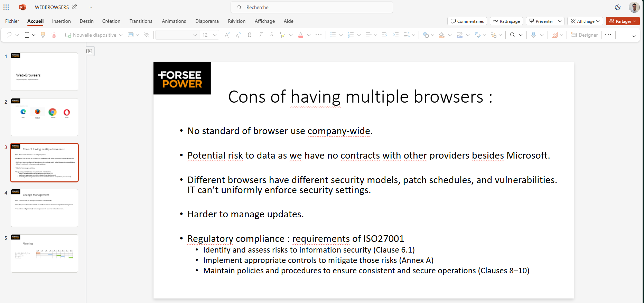Open the app launcher grid icon
644x303 pixels.
click(x=6, y=7)
